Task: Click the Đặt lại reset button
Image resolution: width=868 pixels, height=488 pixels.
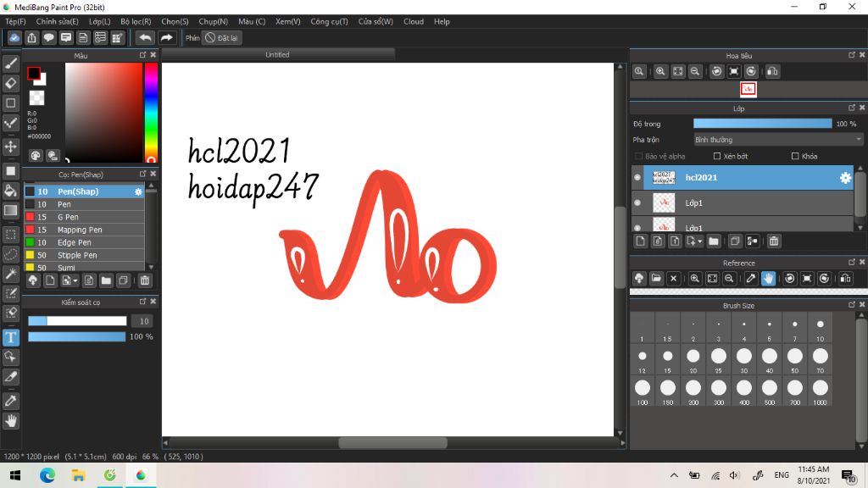Action: (221, 37)
